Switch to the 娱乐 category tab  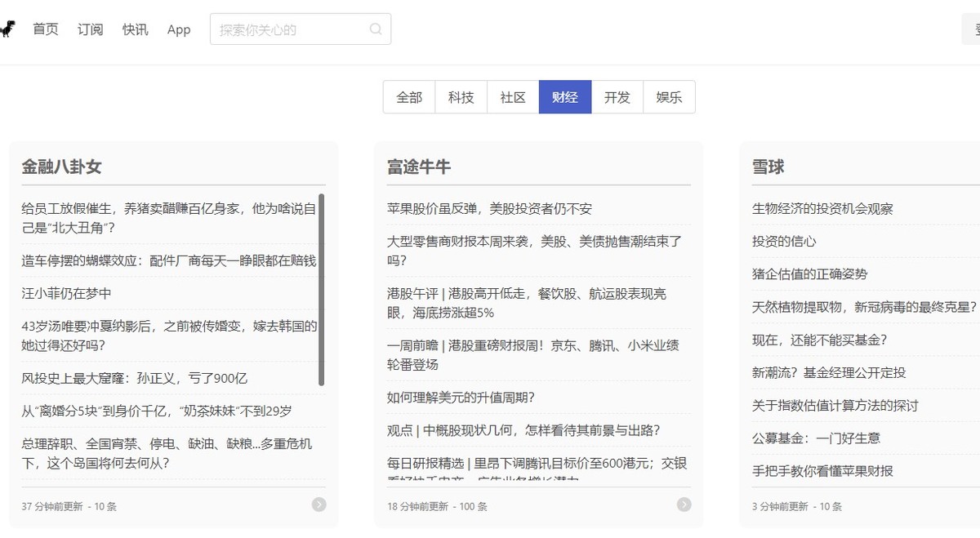(x=670, y=97)
